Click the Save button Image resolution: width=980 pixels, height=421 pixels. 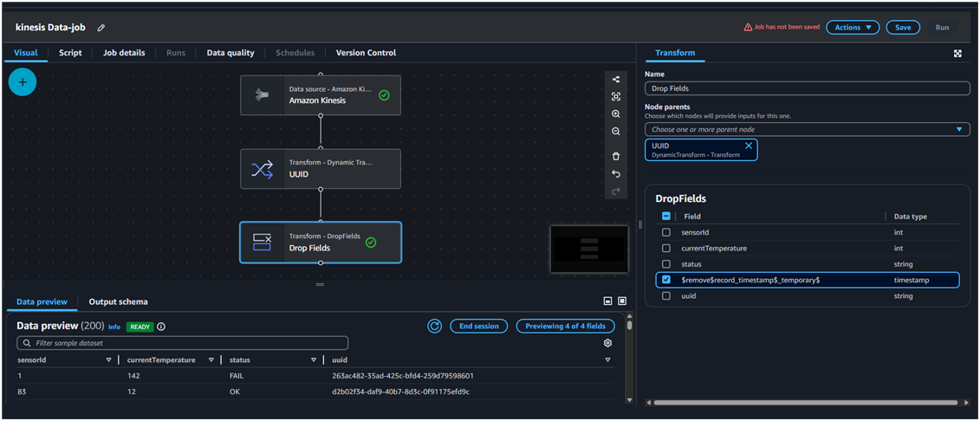903,28
